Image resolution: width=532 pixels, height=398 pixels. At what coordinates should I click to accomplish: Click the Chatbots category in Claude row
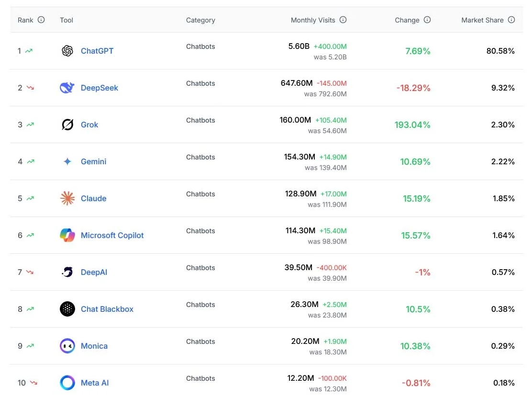(200, 194)
